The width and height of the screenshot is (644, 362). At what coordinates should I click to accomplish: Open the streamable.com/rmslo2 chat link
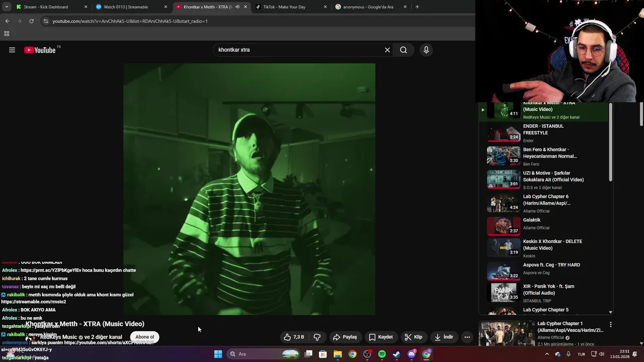click(34, 302)
